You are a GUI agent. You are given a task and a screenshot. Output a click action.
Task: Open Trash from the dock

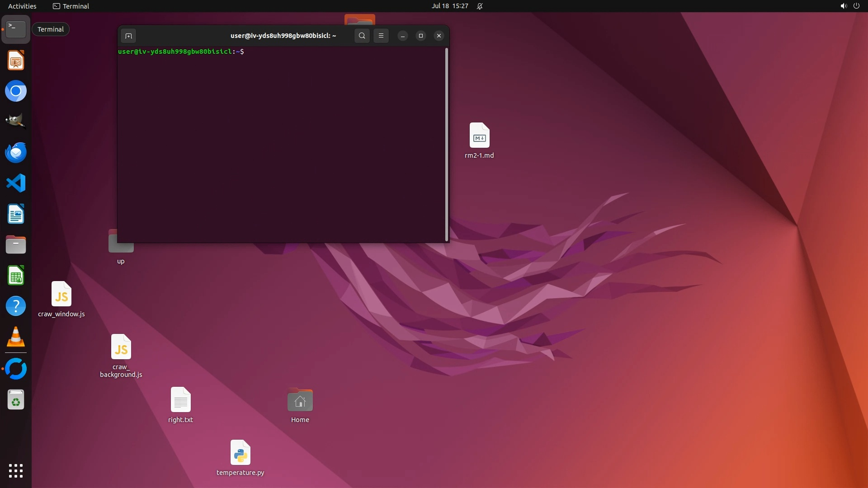16,400
